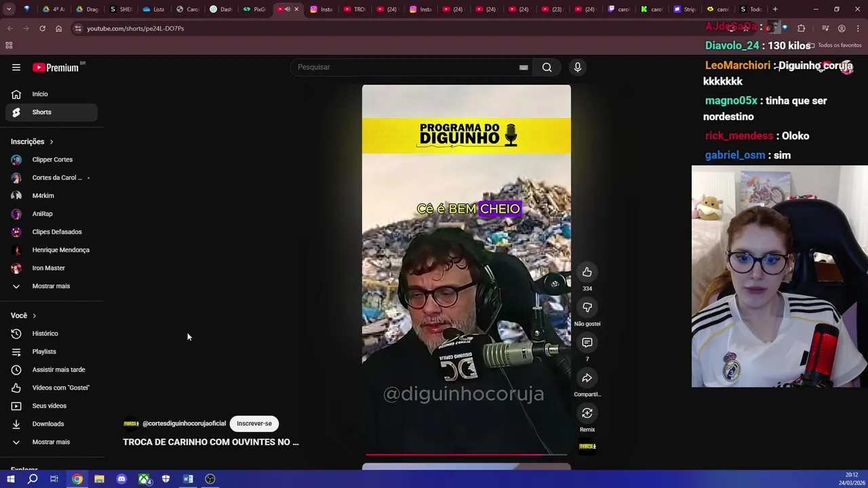Open the Short's comments

pyautogui.click(x=587, y=343)
